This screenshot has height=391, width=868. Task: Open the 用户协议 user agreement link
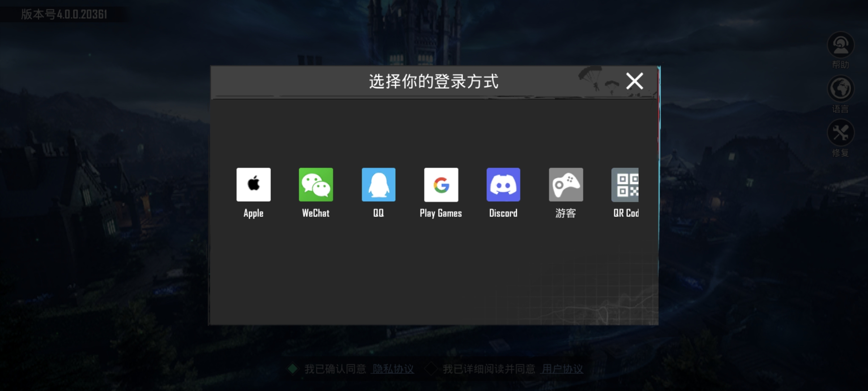(562, 369)
